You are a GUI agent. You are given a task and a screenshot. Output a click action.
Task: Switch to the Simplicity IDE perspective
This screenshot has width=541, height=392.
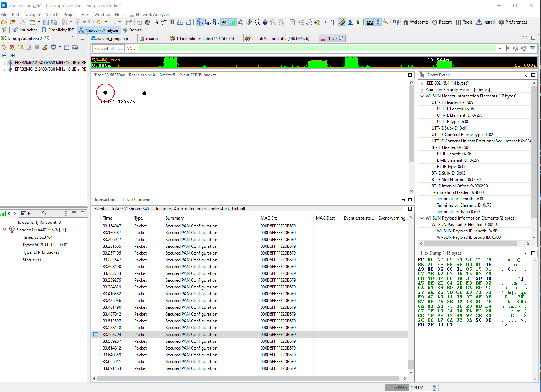point(57,30)
